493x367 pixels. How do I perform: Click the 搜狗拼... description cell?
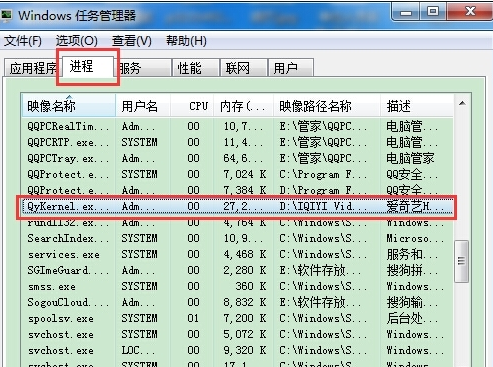pos(412,270)
